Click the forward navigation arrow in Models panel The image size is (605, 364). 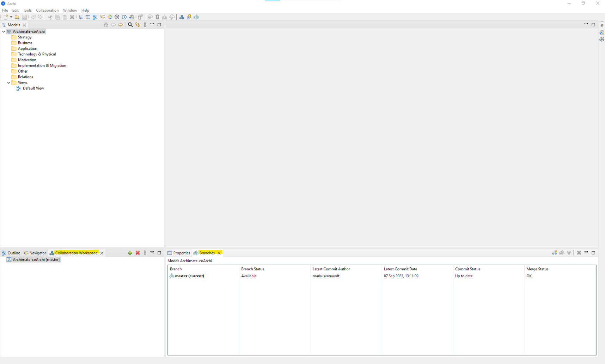click(x=121, y=25)
